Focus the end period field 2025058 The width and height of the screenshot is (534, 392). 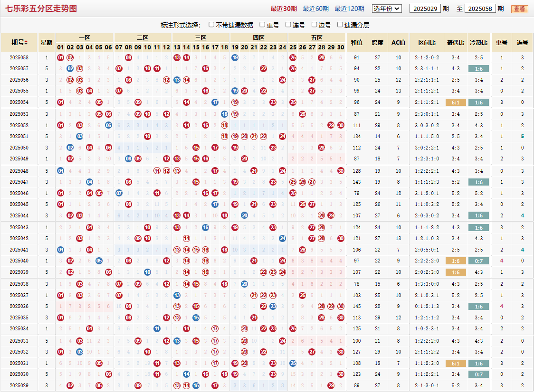[480, 9]
